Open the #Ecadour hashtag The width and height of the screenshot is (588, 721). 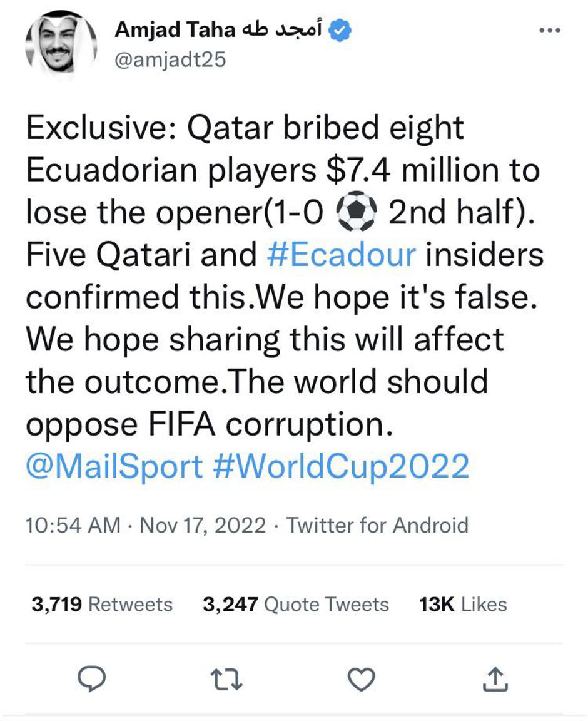click(341, 255)
